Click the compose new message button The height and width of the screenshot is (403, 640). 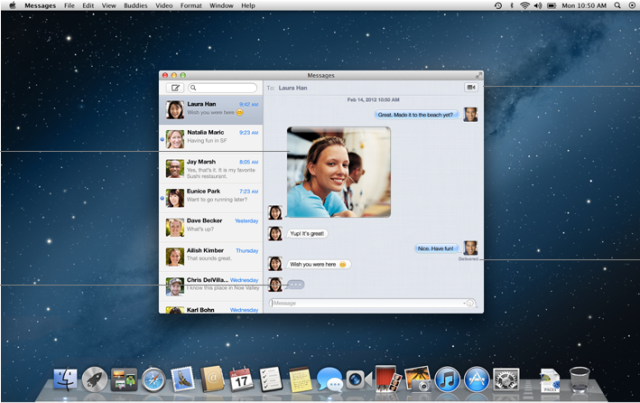click(x=176, y=88)
